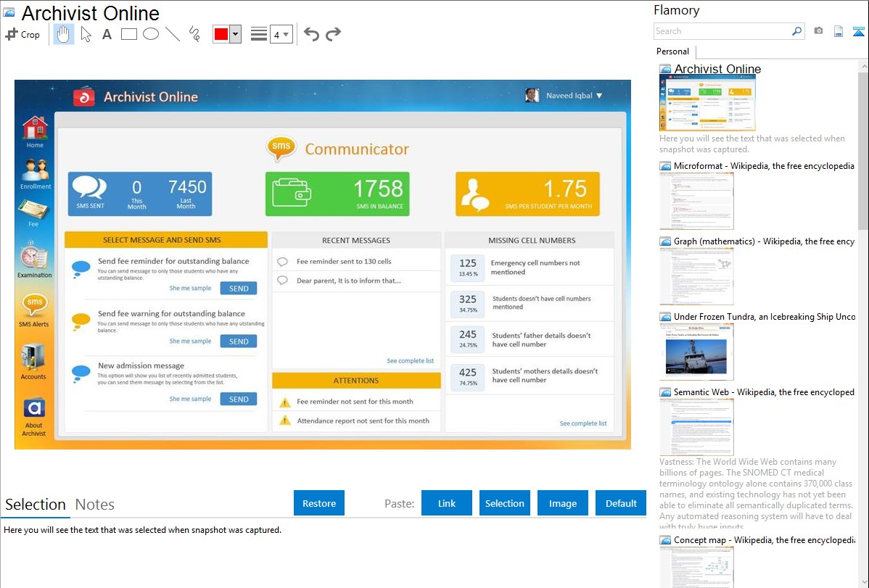Viewport: 869px width, 588px height.
Task: Redo the last annotation
Action: click(333, 34)
